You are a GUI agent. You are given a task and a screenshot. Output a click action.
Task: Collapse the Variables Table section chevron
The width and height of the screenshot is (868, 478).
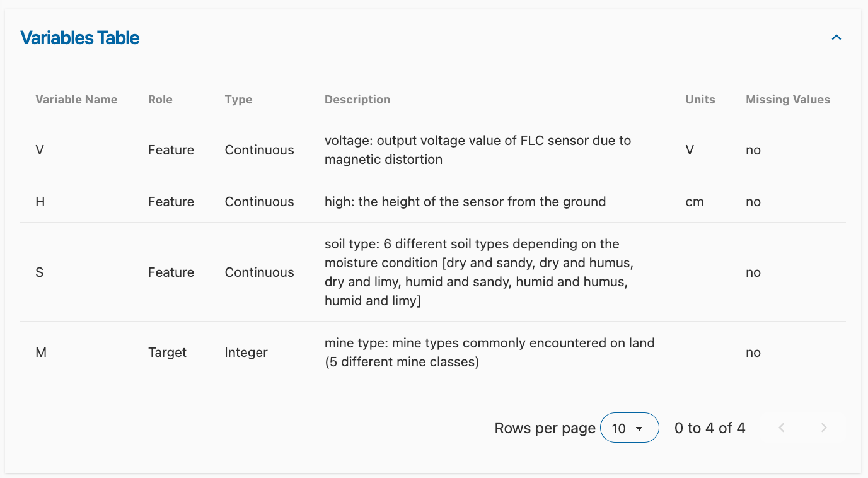(836, 38)
